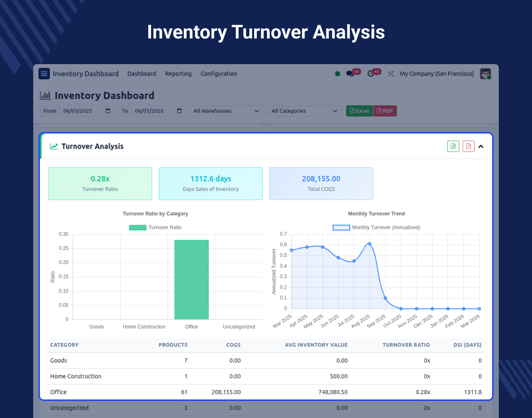Click the 748,080.50 average inventory value
This screenshot has height=418, width=532.
[x=333, y=392]
